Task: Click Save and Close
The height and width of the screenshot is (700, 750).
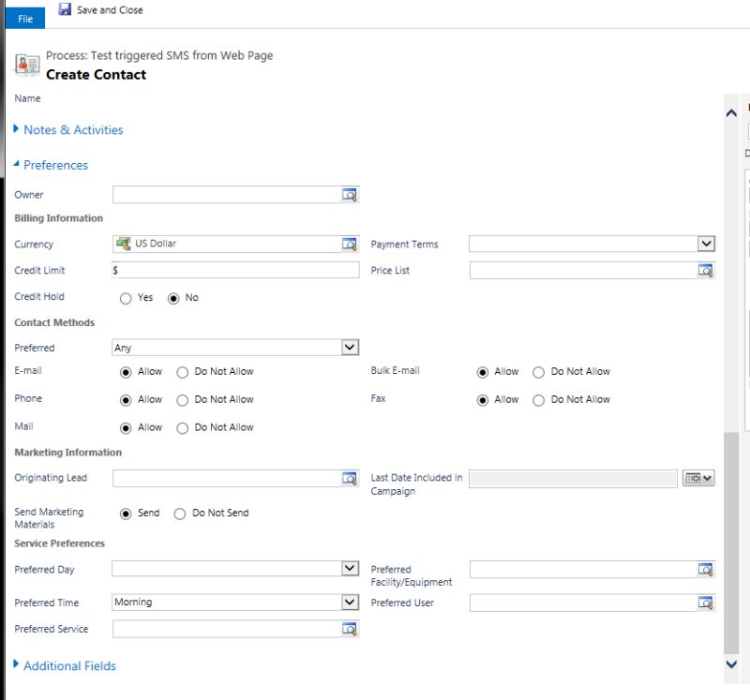Action: (101, 9)
